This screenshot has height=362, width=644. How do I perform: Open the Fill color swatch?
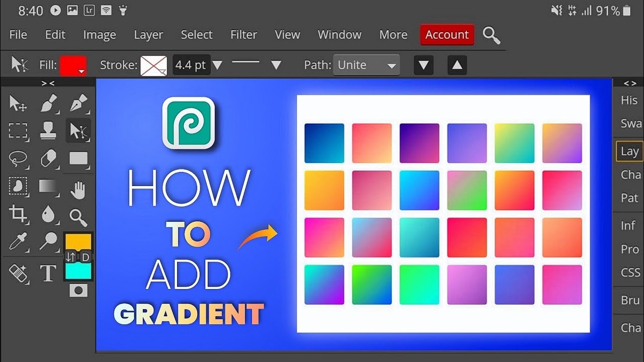[x=73, y=65]
